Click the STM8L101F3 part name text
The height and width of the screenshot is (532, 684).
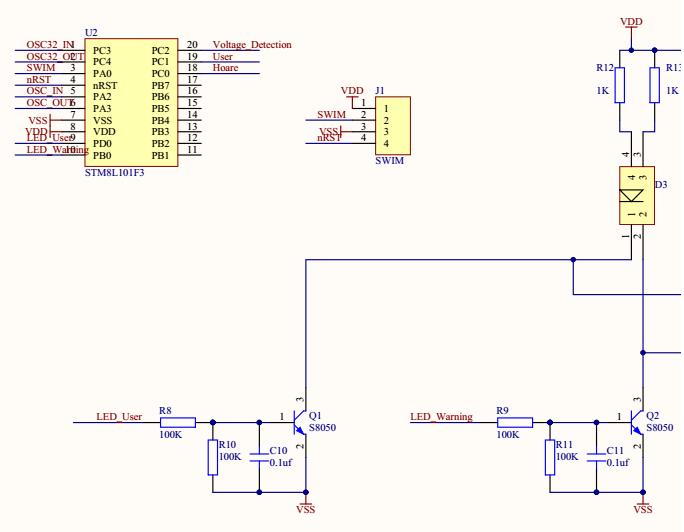click(x=114, y=173)
